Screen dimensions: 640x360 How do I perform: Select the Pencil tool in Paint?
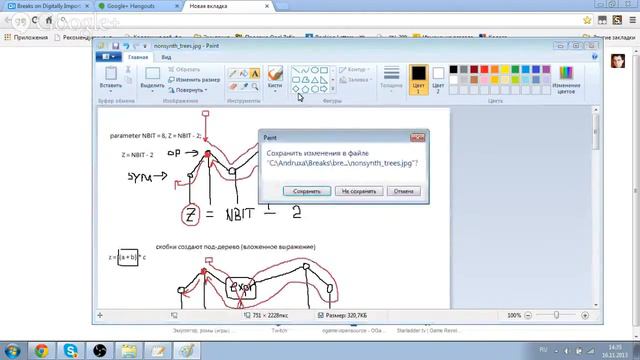[233, 74]
